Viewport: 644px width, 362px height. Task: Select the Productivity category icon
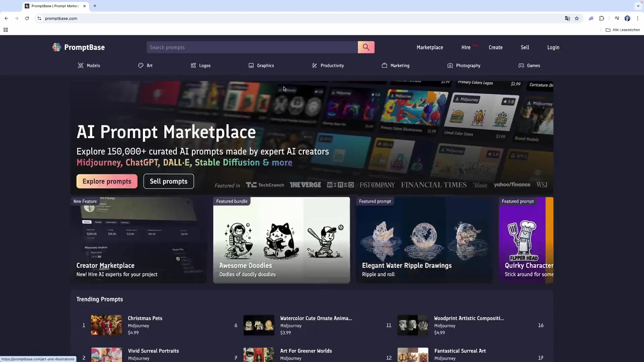point(314,66)
